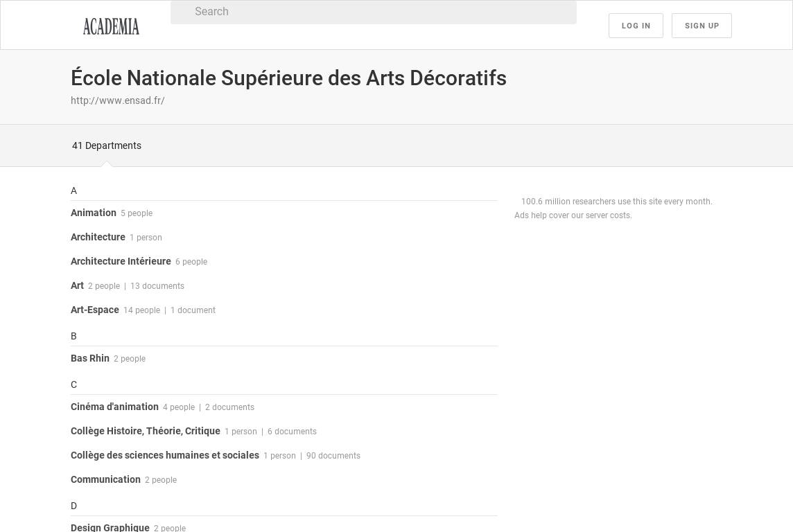The image size is (793, 532).
Task: Click the Search input field
Action: 373,12
